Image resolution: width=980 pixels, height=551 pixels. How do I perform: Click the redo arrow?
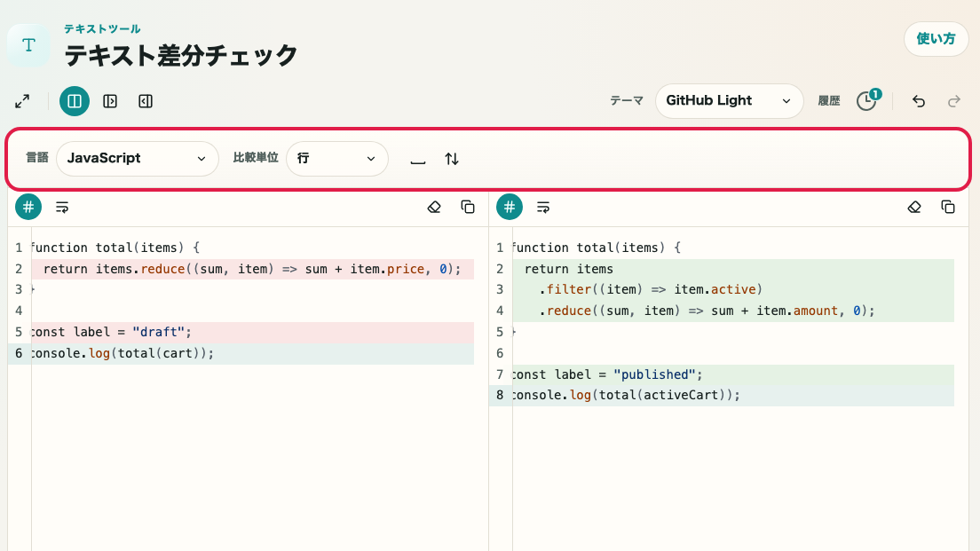pyautogui.click(x=953, y=101)
